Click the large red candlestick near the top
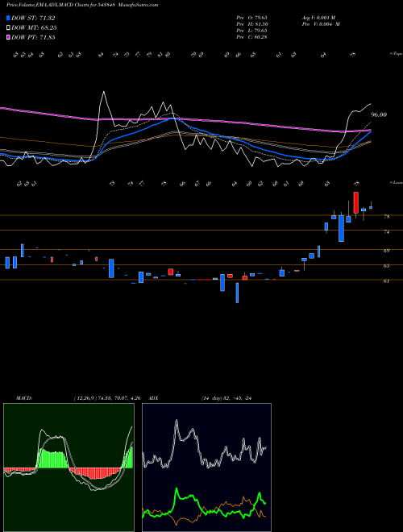Viewport: 403px width, 532px height. (355, 202)
